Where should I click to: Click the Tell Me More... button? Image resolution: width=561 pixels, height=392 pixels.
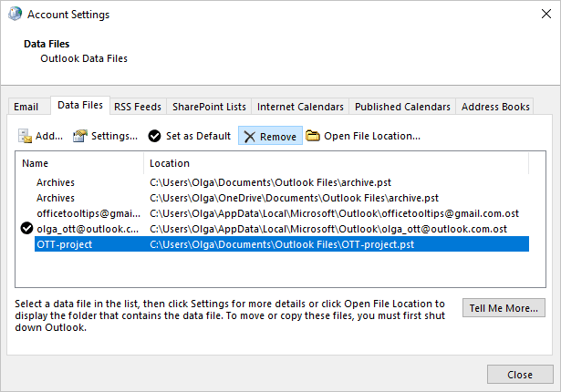[x=504, y=308]
